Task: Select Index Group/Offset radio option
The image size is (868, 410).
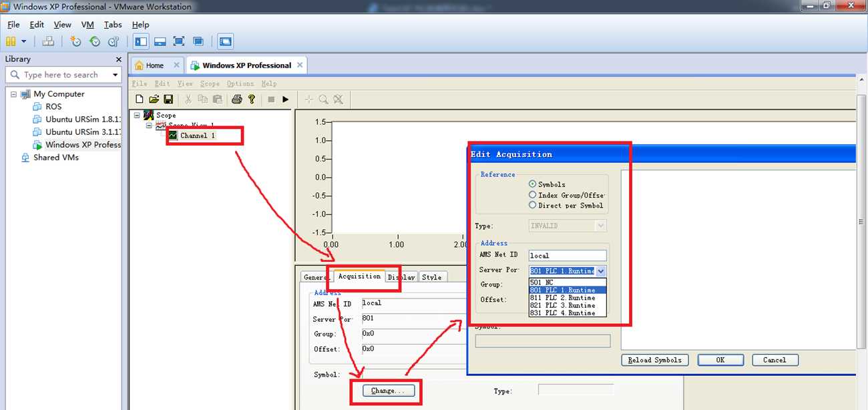Action: 532,195
